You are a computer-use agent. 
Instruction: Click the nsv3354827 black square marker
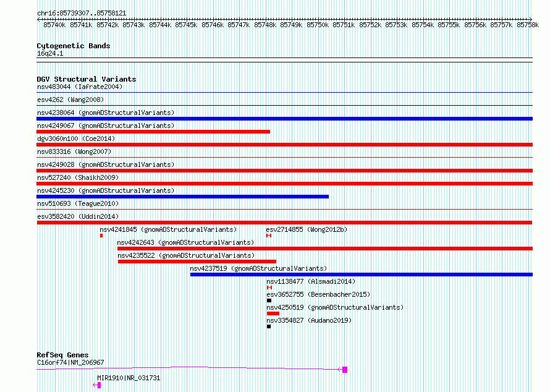(269, 326)
